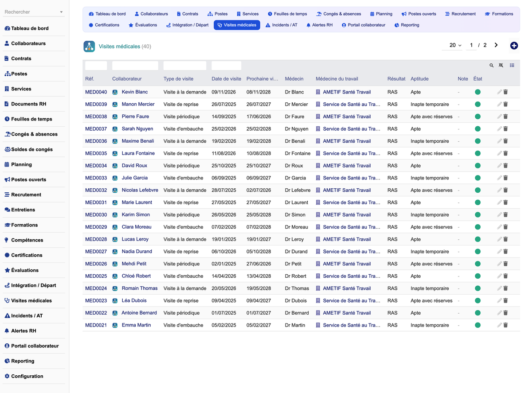Click the status indicator for MED0030
This screenshot has height=393, width=532.
(477, 215)
